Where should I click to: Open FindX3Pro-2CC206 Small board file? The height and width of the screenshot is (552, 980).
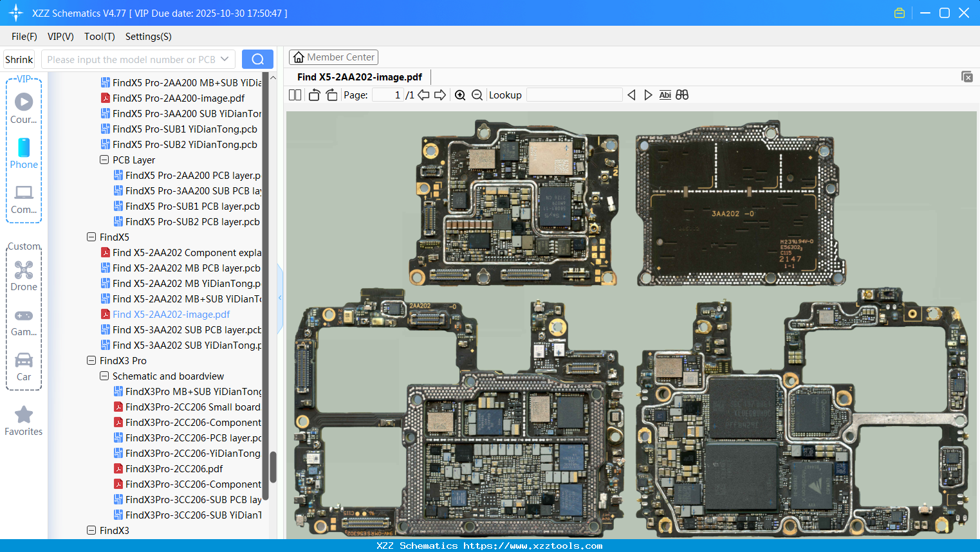click(x=187, y=407)
